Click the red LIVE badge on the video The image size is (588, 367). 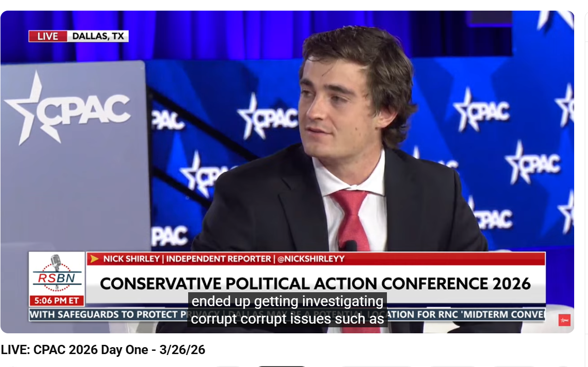[x=48, y=36]
